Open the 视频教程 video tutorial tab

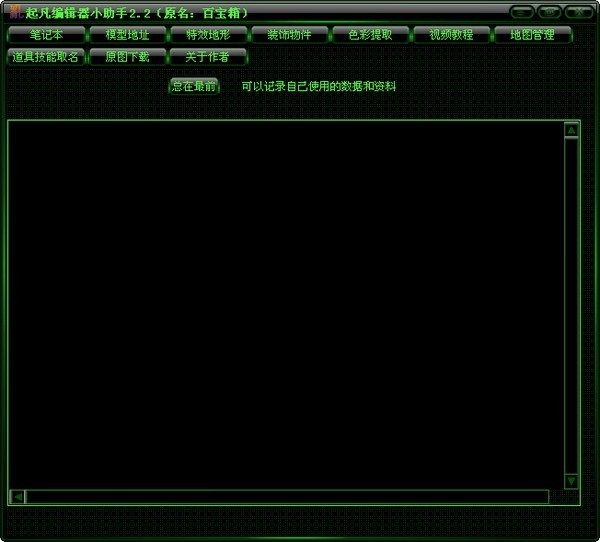451,35
